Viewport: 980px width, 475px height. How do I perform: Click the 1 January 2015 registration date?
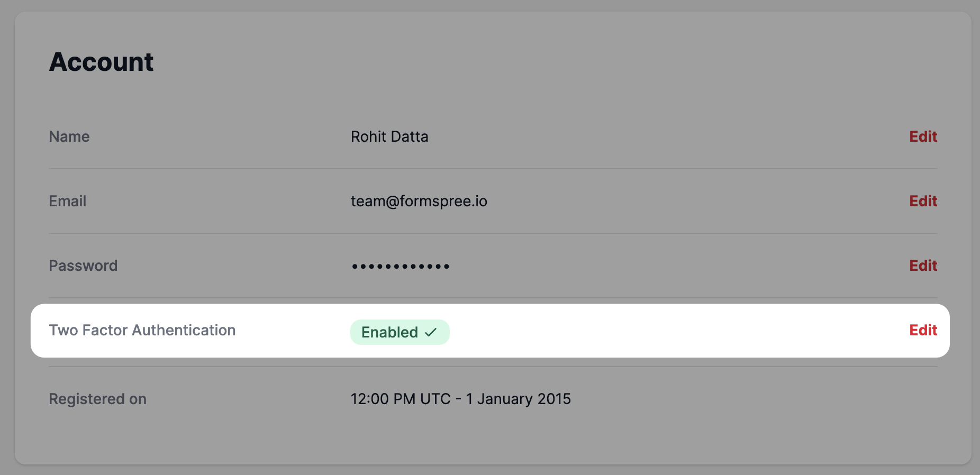(518, 399)
